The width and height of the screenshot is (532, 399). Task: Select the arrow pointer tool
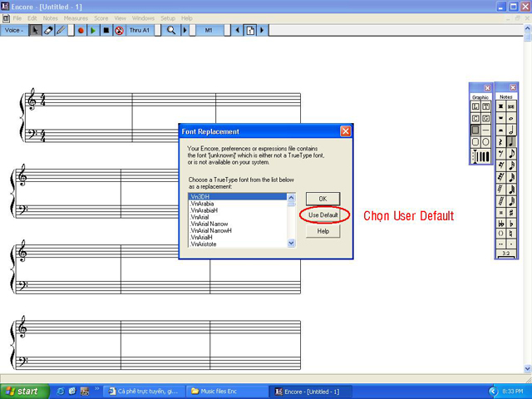pos(35,30)
